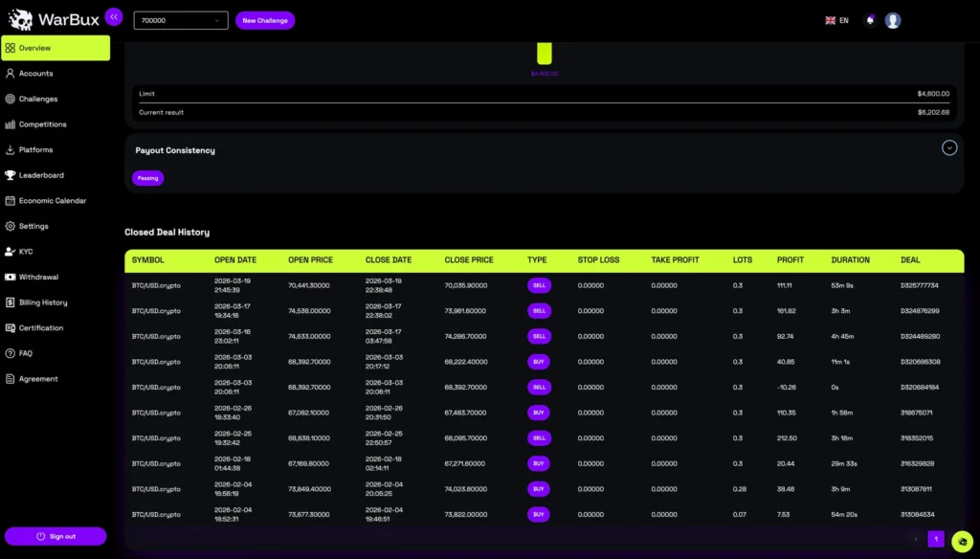This screenshot has width=980, height=559.
Task: Sign out of WarBux
Action: tap(56, 536)
